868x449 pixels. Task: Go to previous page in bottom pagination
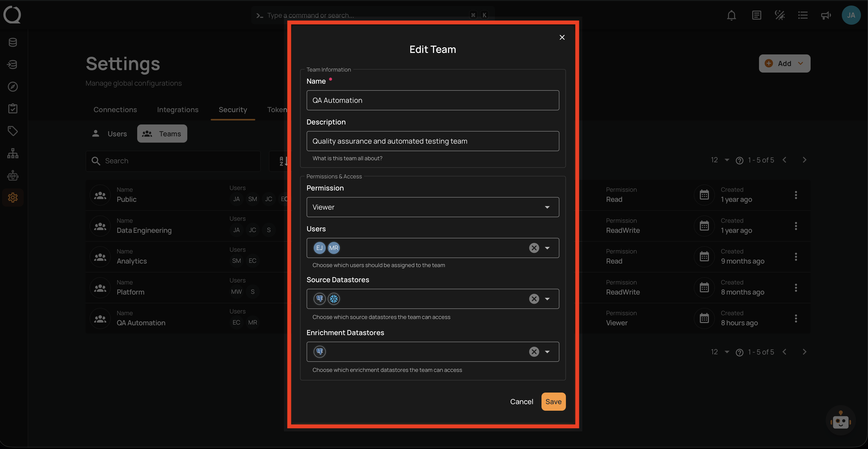(x=784, y=352)
